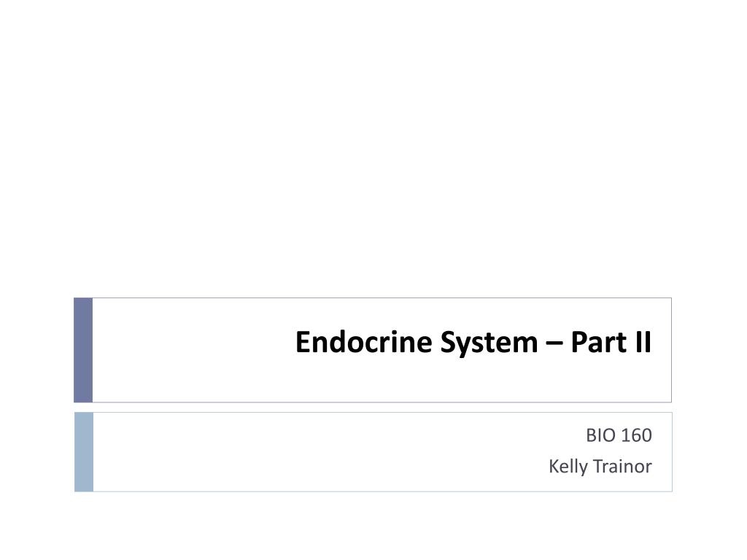Click "Part II" at the title's end
This screenshot has height=560, width=747.
click(611, 341)
